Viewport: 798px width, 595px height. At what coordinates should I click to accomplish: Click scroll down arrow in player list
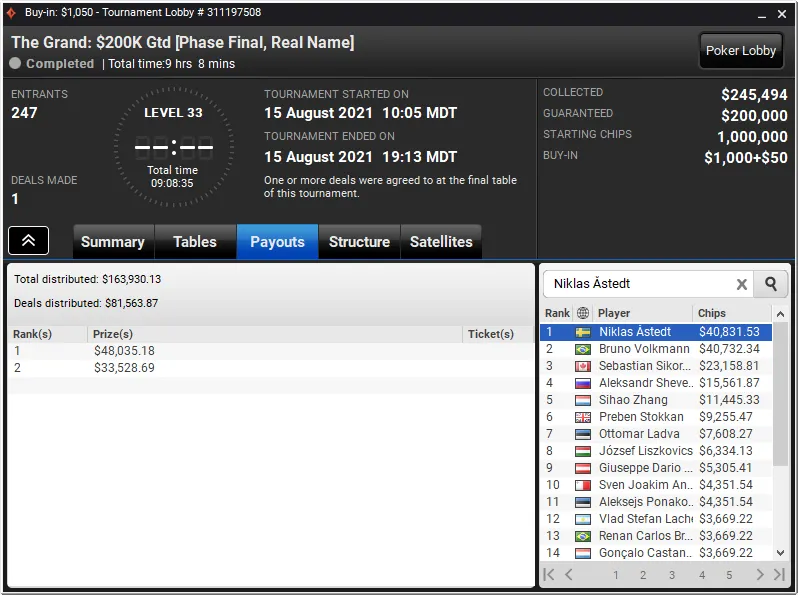(x=780, y=553)
